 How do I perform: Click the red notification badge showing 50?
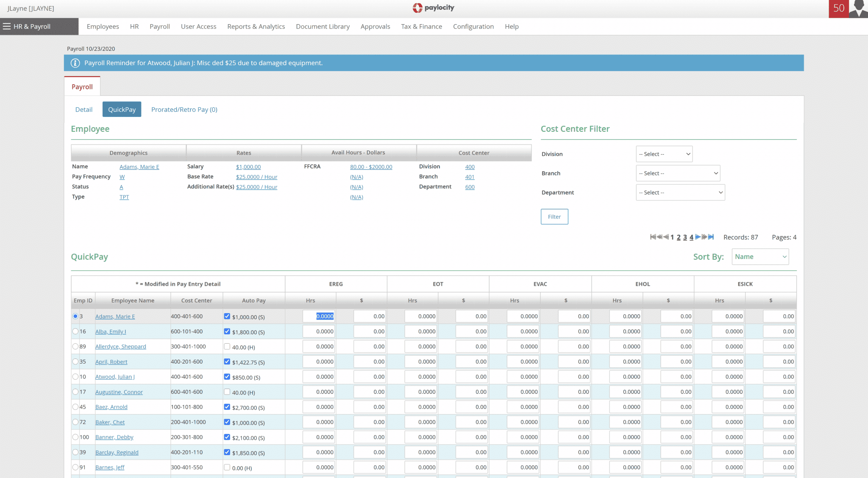coord(838,8)
